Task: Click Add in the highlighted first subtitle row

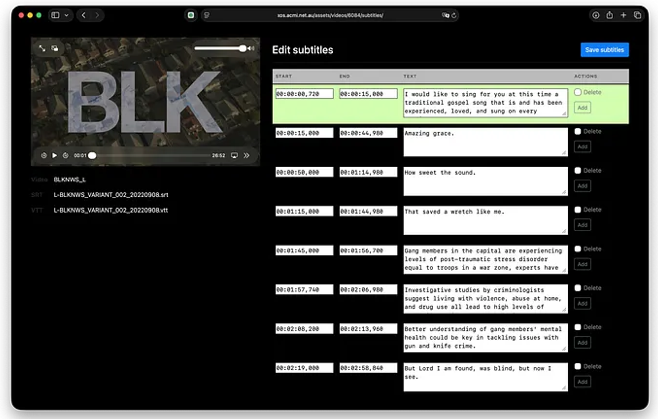Action: click(582, 107)
